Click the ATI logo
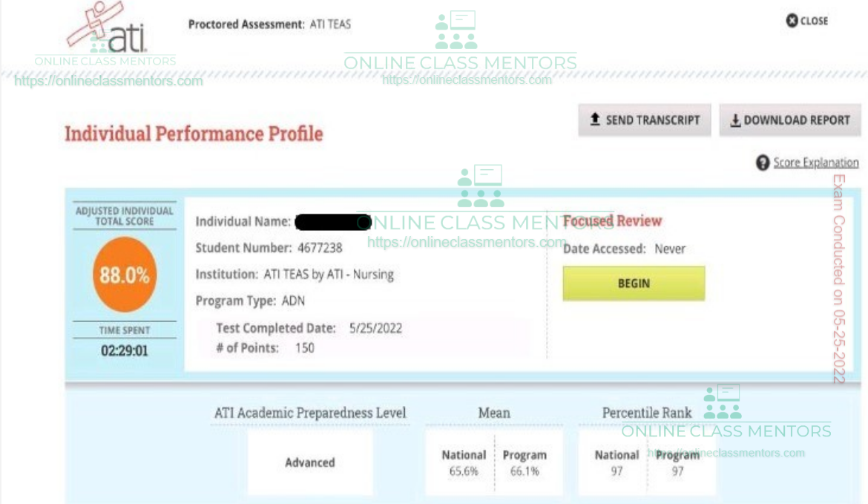The height and width of the screenshot is (504, 868). pyautogui.click(x=110, y=30)
